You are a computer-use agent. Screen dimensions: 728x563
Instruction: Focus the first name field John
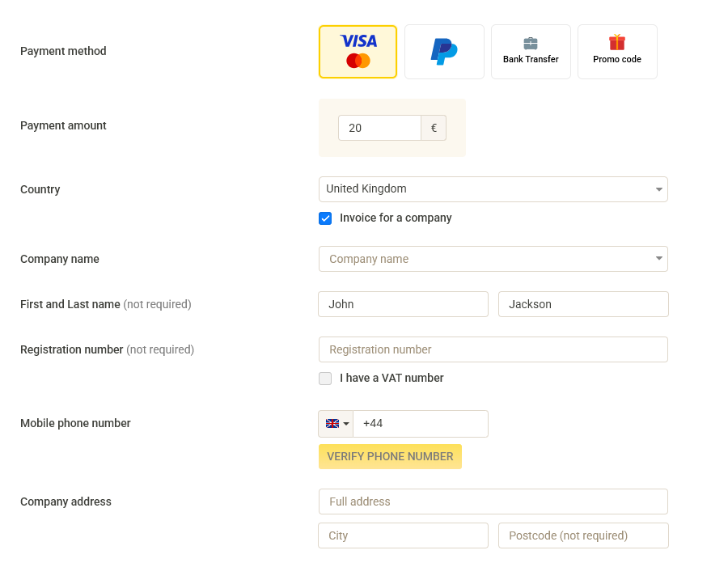[403, 304]
